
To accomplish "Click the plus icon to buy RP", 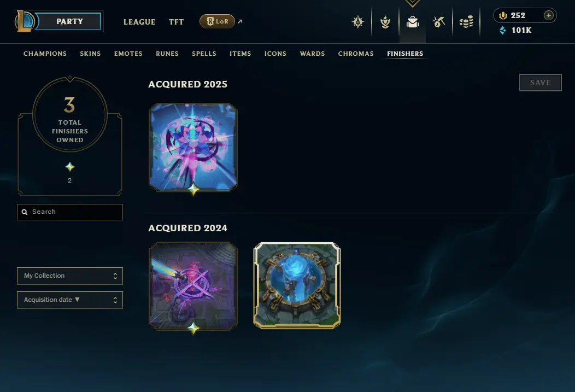I will (x=548, y=15).
